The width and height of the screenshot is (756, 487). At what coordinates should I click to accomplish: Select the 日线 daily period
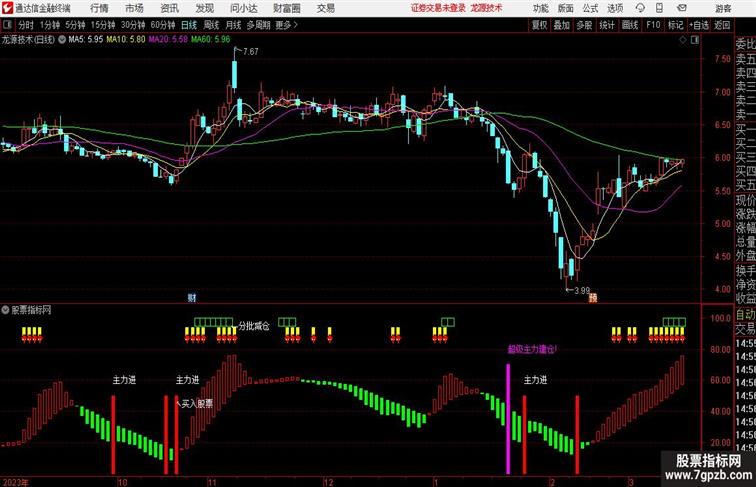pos(189,25)
